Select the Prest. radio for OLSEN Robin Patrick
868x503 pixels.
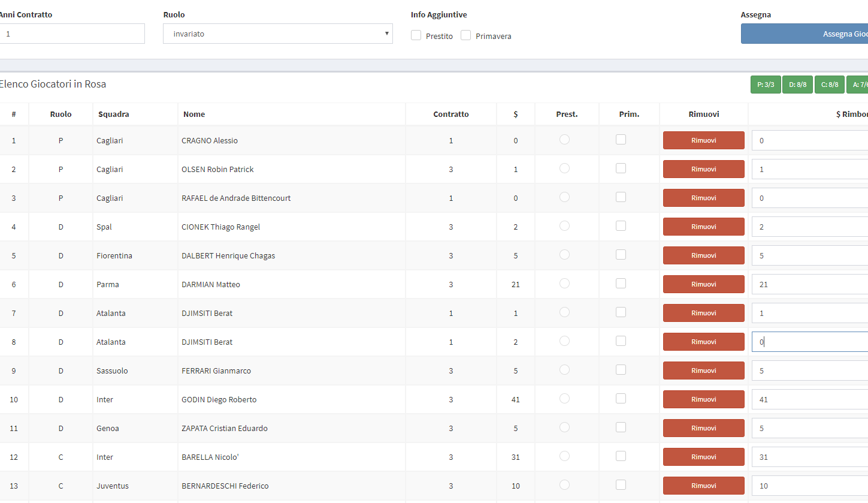coord(564,168)
